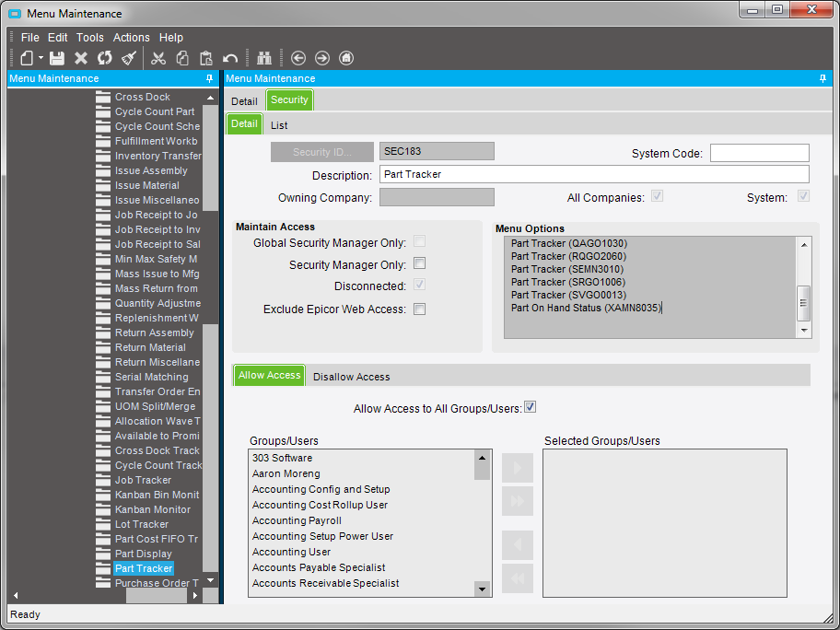Click the Undo arrow icon
This screenshot has height=630, width=840.
(x=230, y=58)
